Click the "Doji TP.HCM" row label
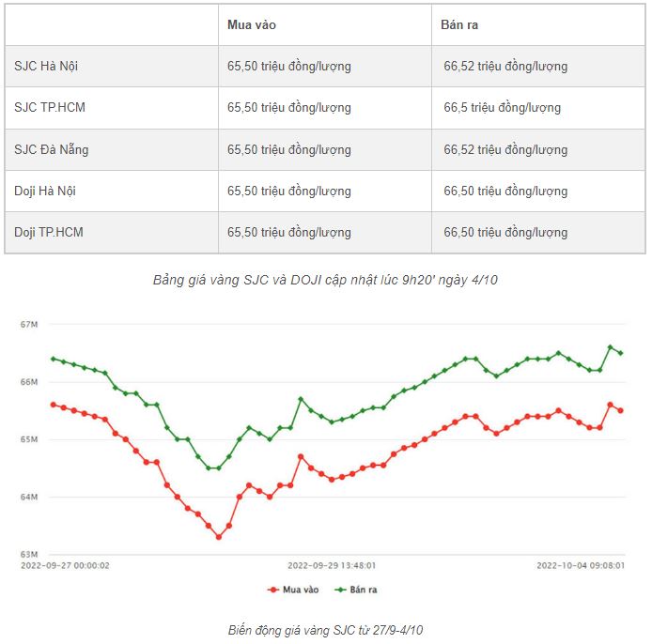652x644 pixels. (49, 232)
